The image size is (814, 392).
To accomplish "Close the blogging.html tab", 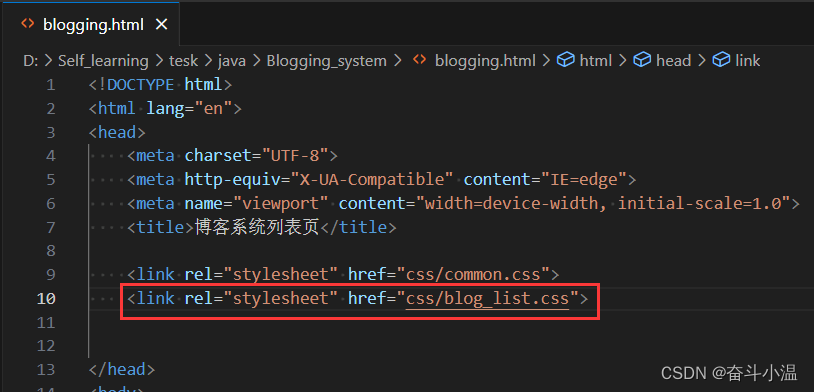I will coord(161,24).
